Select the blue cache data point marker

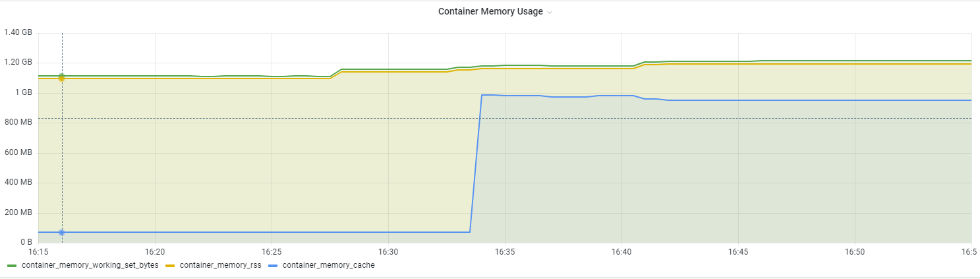(x=61, y=232)
